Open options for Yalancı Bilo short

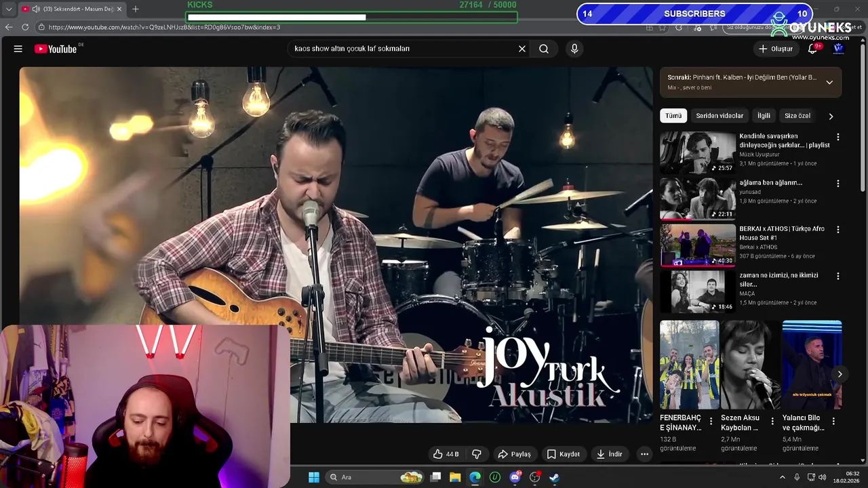833,422
